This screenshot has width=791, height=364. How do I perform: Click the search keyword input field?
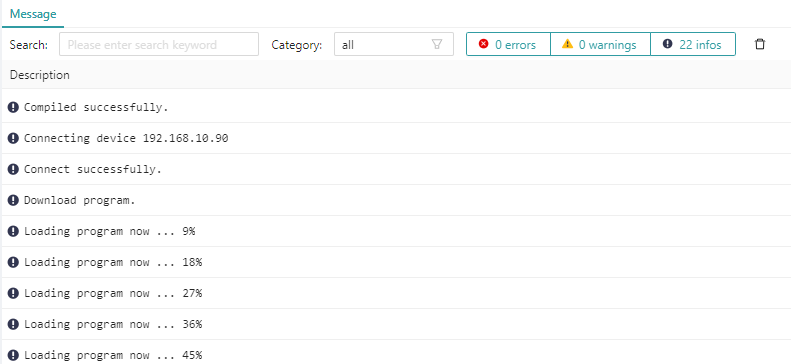pos(159,44)
